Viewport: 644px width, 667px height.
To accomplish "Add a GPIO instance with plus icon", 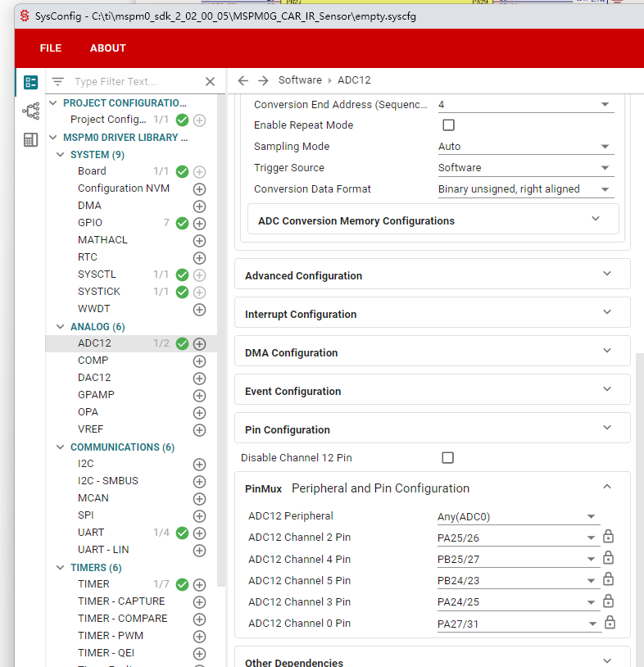I will pos(199,224).
